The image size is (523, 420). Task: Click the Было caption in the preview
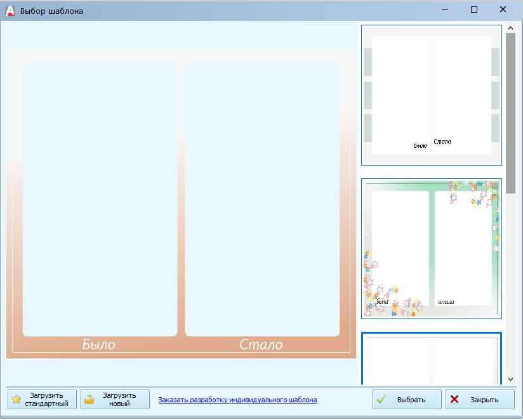(x=99, y=345)
